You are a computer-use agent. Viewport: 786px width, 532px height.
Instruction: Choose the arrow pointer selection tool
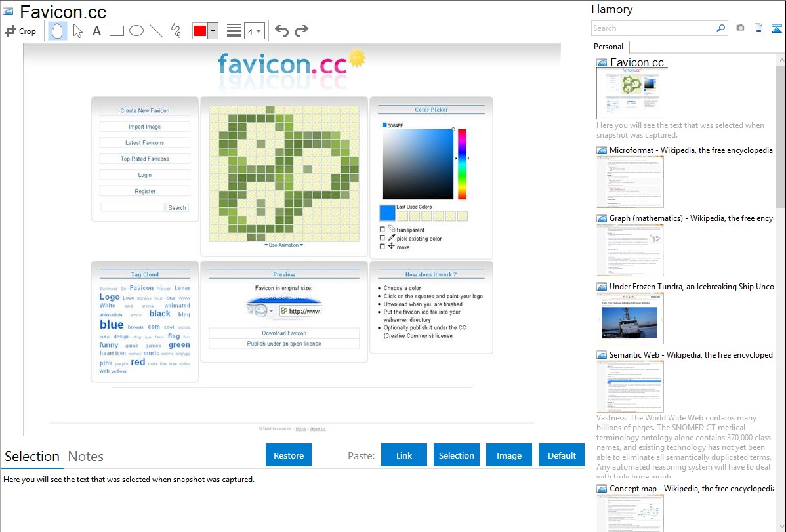point(77,31)
